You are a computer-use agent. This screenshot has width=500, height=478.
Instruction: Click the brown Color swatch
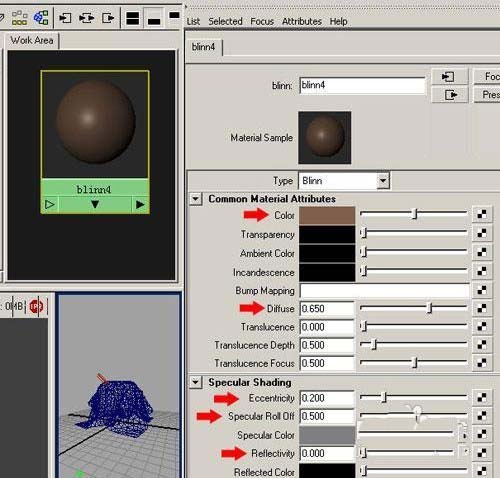pos(327,215)
